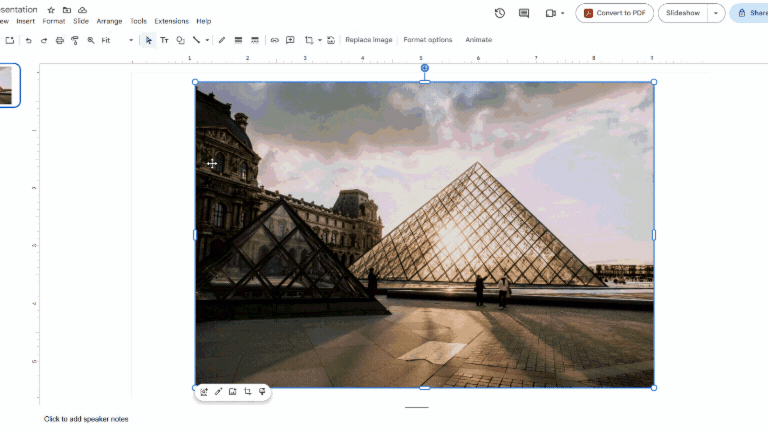
Task: Expand the Line tool dropdown arrow
Action: pyautogui.click(x=207, y=40)
